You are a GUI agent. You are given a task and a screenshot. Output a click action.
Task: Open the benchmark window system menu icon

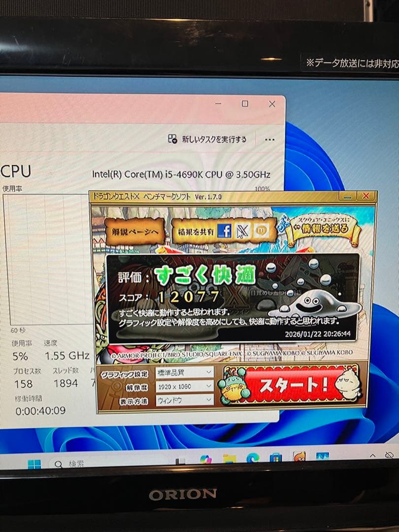pyautogui.click(x=98, y=194)
